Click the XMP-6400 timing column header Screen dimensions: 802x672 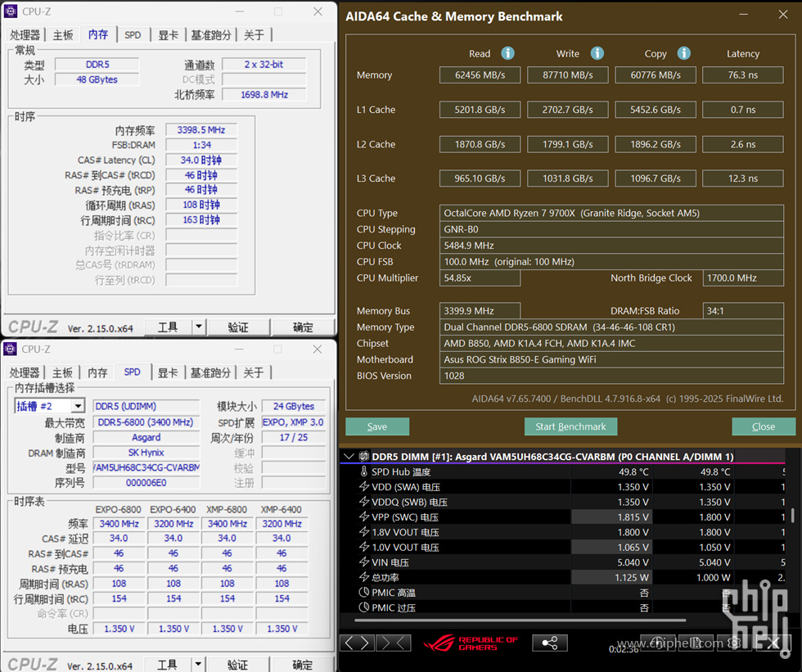tap(282, 509)
